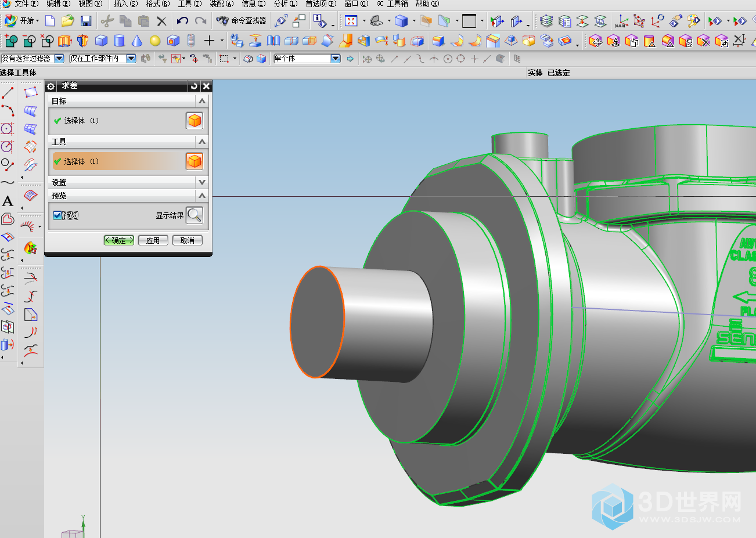Click tool body select cube button
The image size is (756, 538).
click(x=195, y=161)
